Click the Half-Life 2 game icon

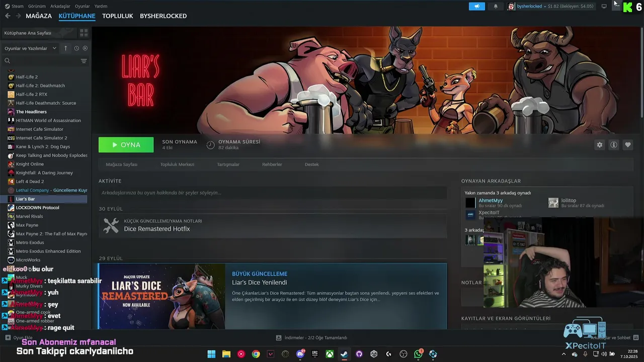tap(11, 77)
